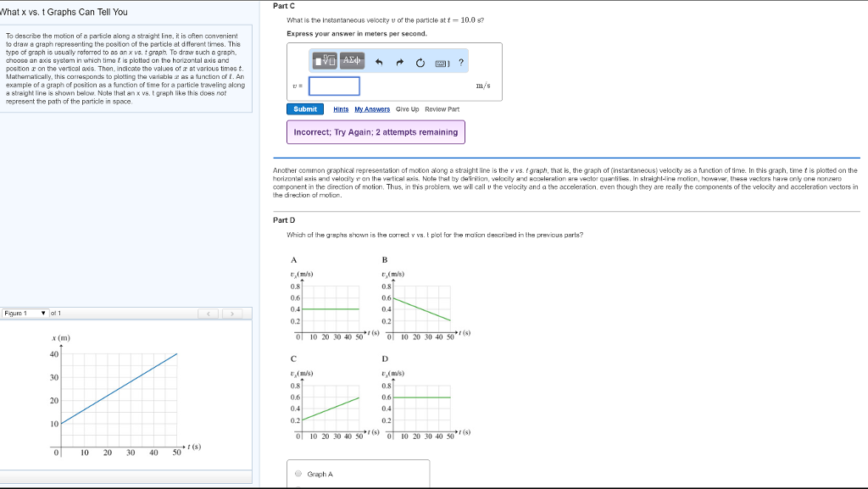Viewport: 868px width, 489px height.
Task: Click the Give Up option
Action: [x=408, y=109]
